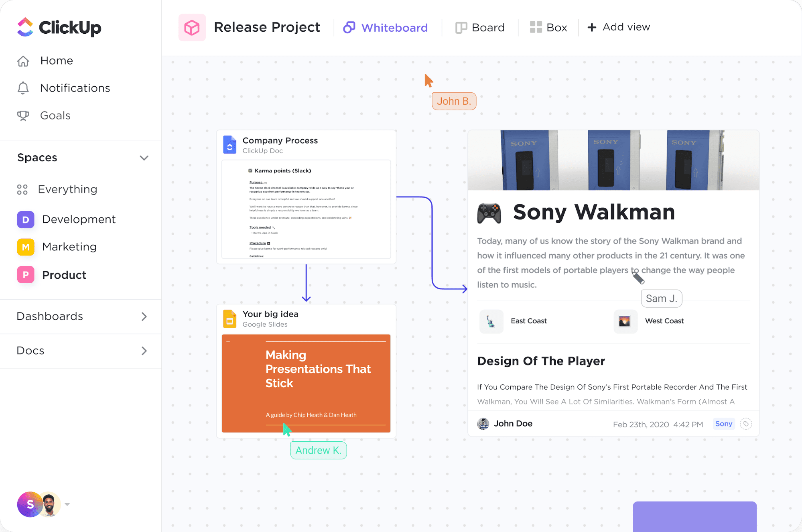The width and height of the screenshot is (802, 532).
Task: Expand the Dashboards section
Action: 144,317
